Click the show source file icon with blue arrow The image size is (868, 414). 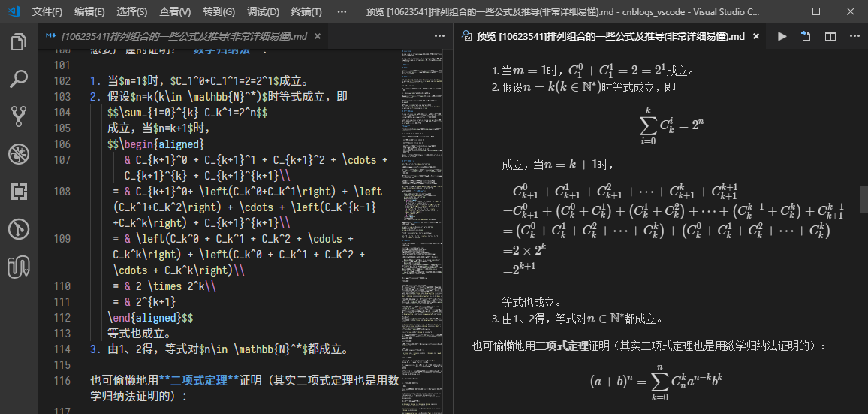(x=806, y=36)
